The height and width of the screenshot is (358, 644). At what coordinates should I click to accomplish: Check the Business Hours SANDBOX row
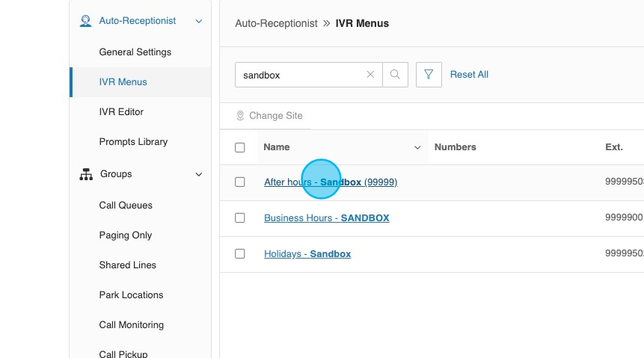240,217
